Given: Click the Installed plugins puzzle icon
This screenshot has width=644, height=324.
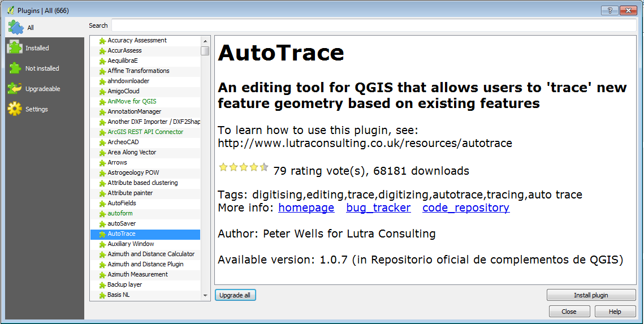Looking at the screenshot, I should pyautogui.click(x=15, y=47).
